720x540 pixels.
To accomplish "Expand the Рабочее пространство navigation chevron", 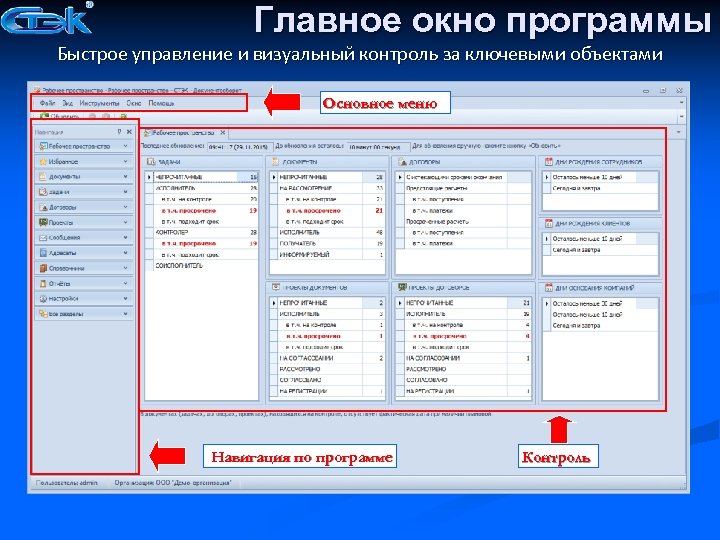I will (125, 146).
